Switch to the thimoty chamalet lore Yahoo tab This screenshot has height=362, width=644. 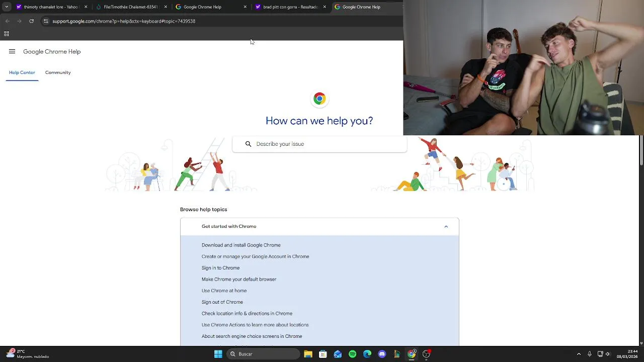click(51, 7)
